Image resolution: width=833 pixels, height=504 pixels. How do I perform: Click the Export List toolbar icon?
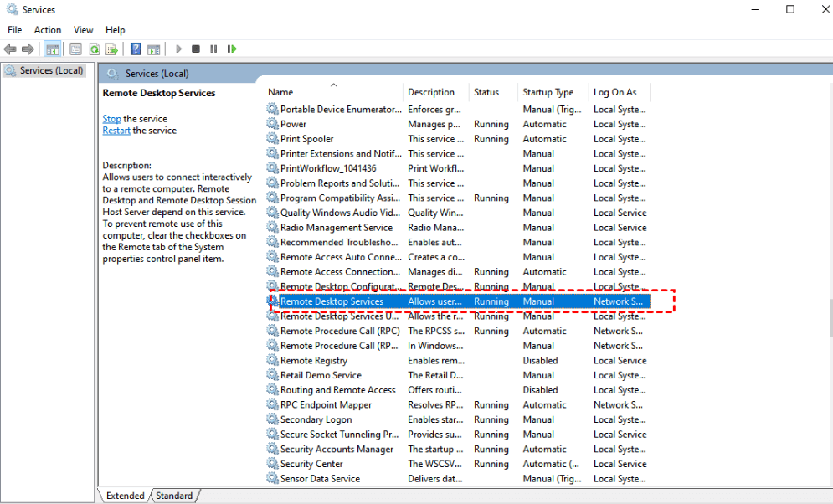pos(111,49)
